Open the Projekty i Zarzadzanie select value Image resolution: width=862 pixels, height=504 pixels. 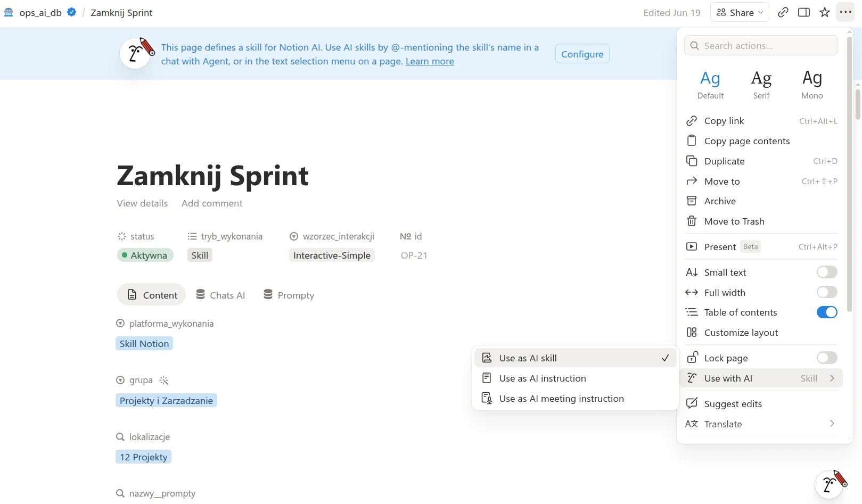(166, 401)
